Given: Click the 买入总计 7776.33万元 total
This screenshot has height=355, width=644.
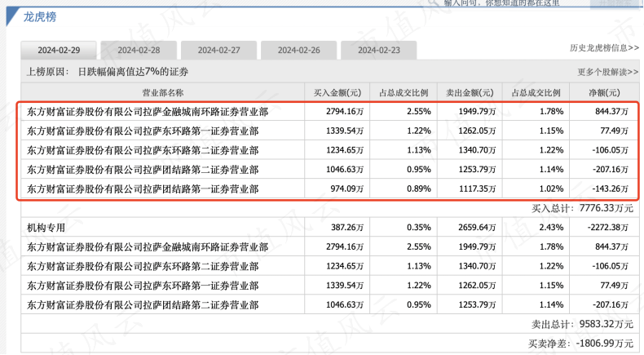Looking at the screenshot, I should [582, 208].
